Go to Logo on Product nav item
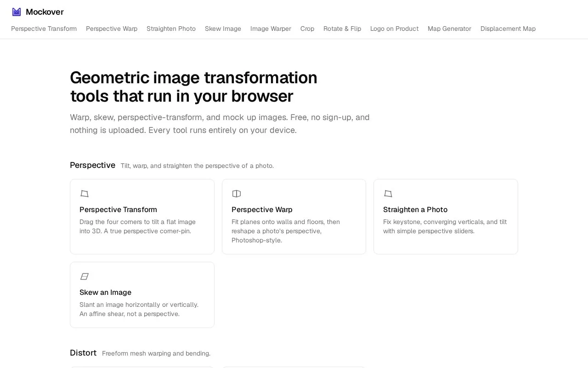The height and width of the screenshot is (368, 588). pyautogui.click(x=394, y=29)
